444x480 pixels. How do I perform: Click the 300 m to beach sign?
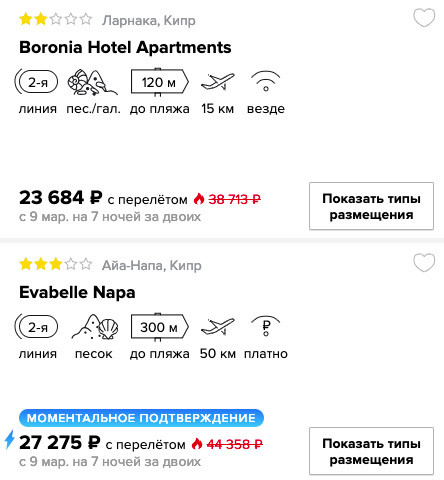point(160,327)
